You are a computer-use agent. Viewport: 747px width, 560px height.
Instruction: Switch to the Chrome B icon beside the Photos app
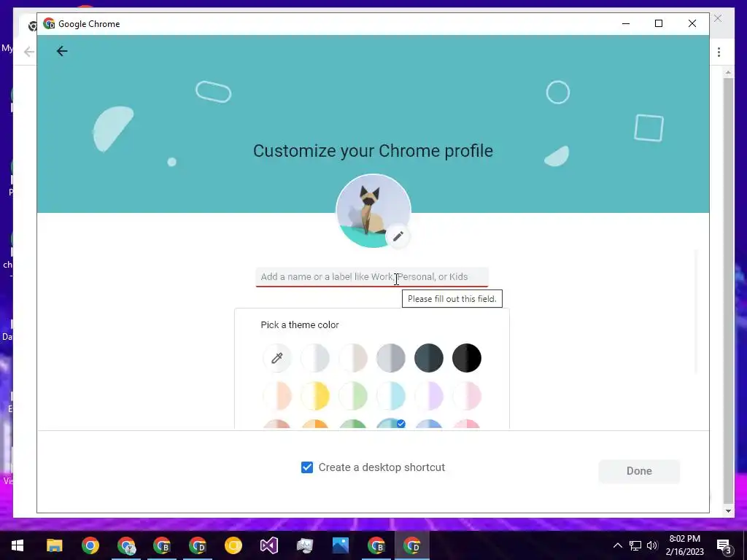376,545
